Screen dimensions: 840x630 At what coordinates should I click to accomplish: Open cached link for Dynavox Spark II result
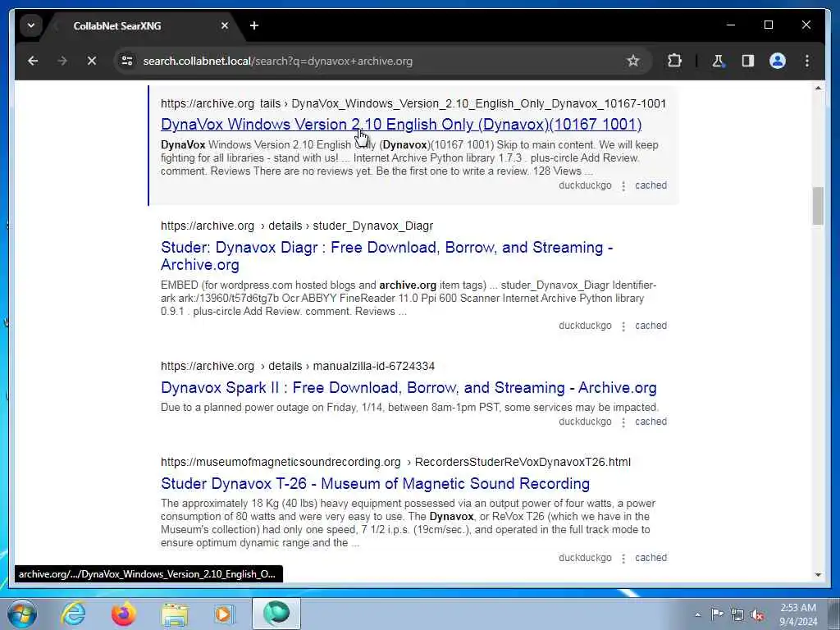[x=651, y=422]
